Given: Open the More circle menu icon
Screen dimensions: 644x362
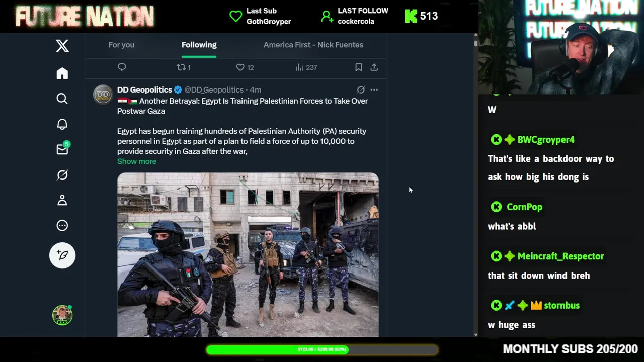Looking at the screenshot, I should [62, 225].
